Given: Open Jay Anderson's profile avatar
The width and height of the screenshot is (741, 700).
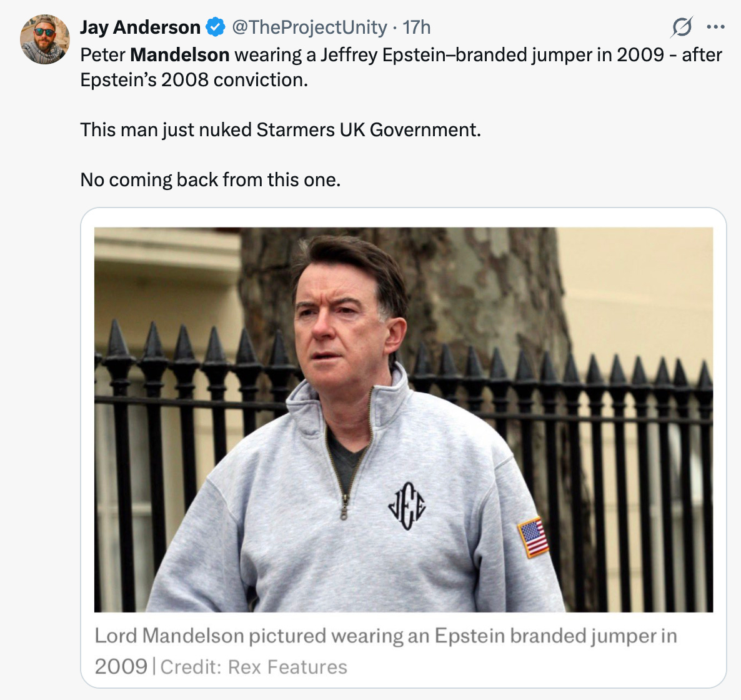Looking at the screenshot, I should tap(45, 39).
